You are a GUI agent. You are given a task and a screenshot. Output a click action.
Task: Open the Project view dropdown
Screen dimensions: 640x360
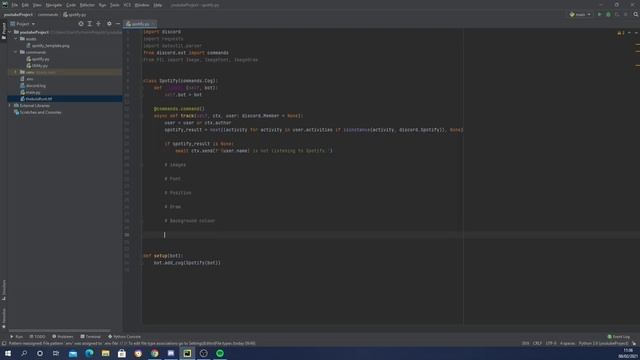(23, 24)
